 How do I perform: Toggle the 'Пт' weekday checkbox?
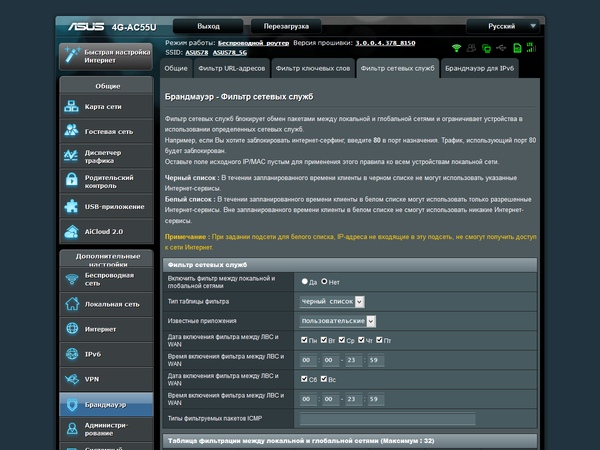click(379, 340)
